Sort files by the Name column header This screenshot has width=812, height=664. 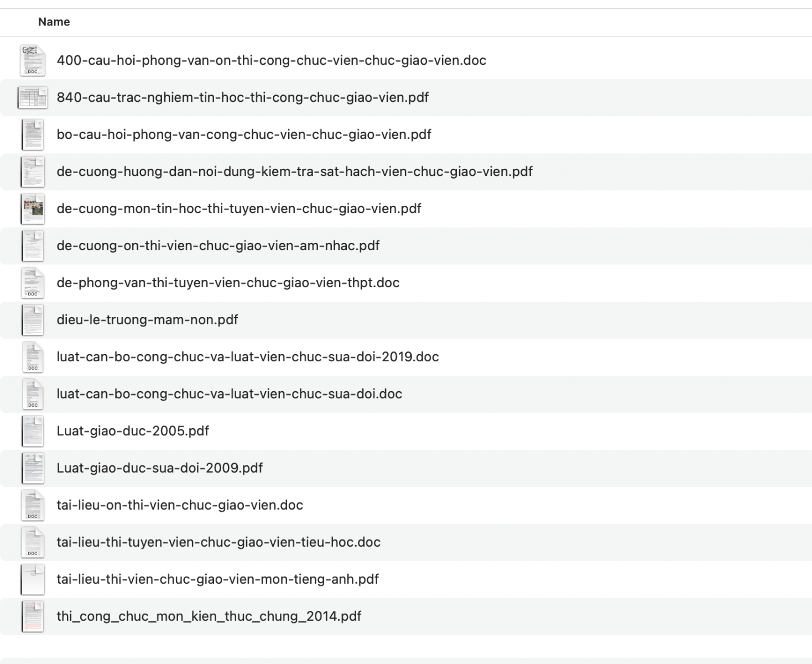tap(54, 22)
